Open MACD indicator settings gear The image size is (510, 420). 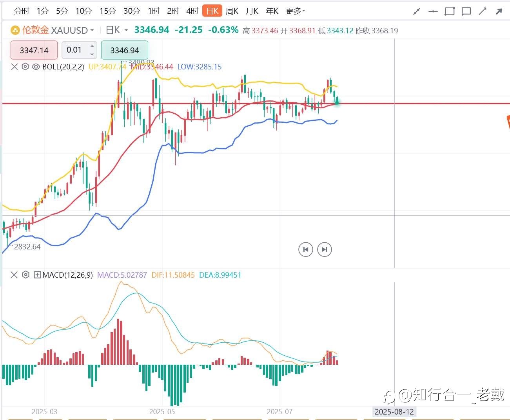(25, 275)
